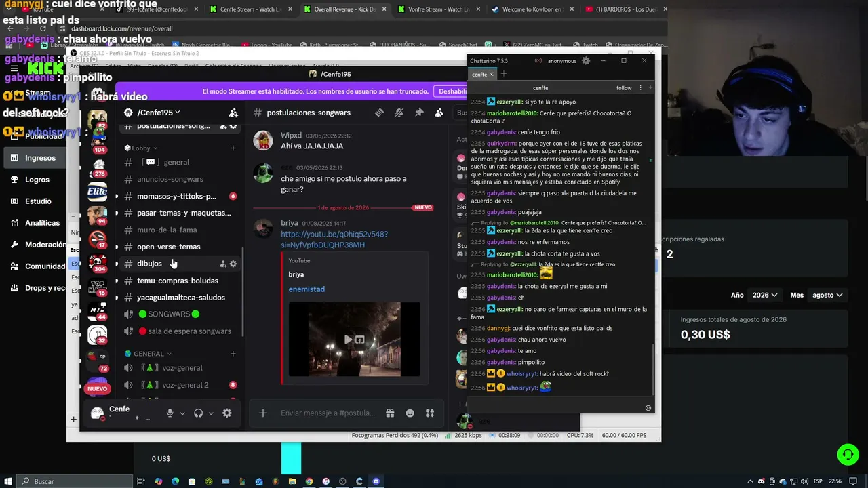Click the taskbar Buscar search box
Image resolution: width=868 pixels, height=488 pixels.
click(75, 481)
